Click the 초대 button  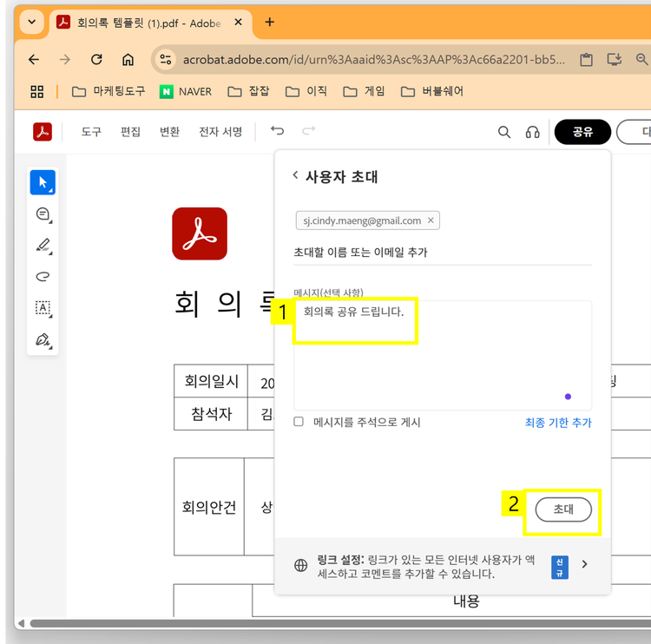click(x=563, y=509)
